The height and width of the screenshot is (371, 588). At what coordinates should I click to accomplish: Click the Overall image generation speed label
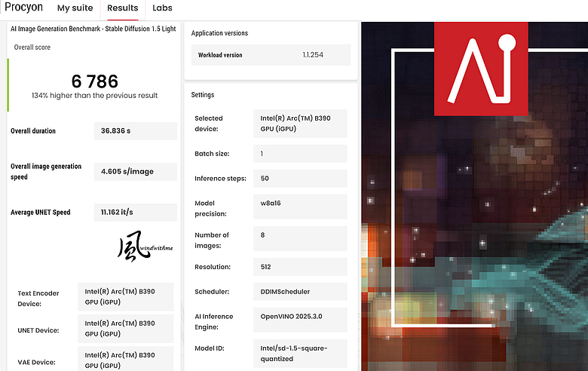(46, 171)
